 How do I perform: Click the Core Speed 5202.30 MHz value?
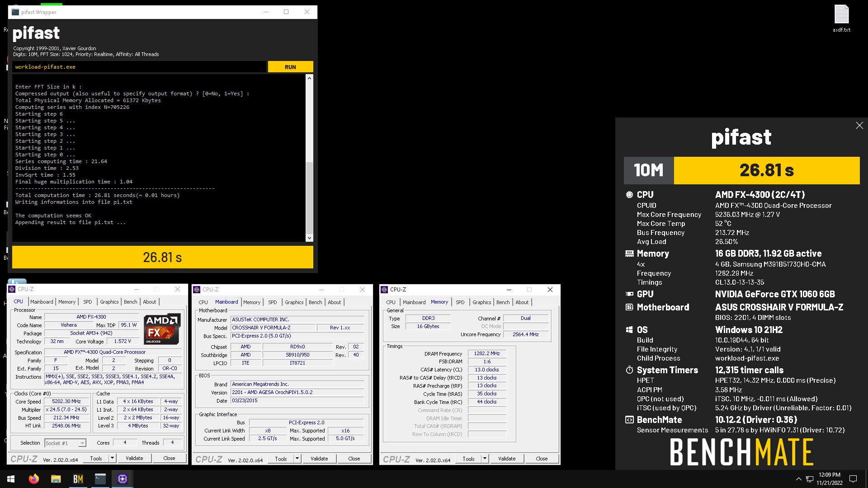tap(66, 401)
